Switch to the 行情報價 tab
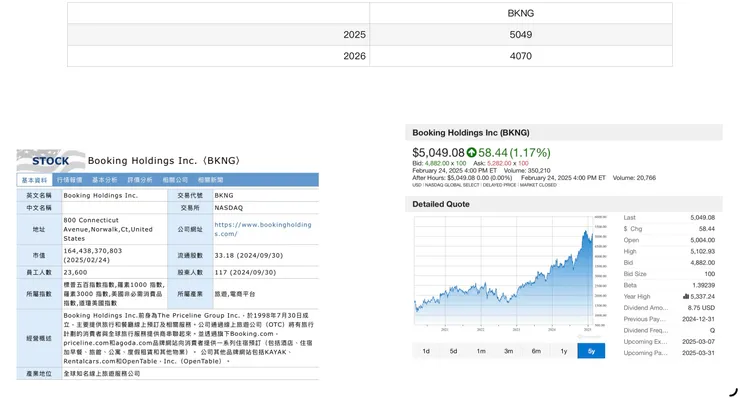Viewport: 740px width, 398px height. pyautogui.click(x=70, y=180)
